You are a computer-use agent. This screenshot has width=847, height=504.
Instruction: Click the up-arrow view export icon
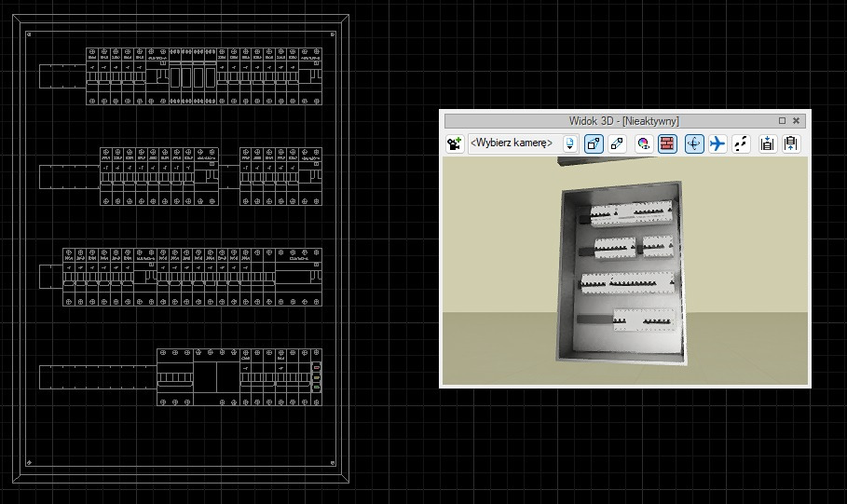tap(791, 143)
